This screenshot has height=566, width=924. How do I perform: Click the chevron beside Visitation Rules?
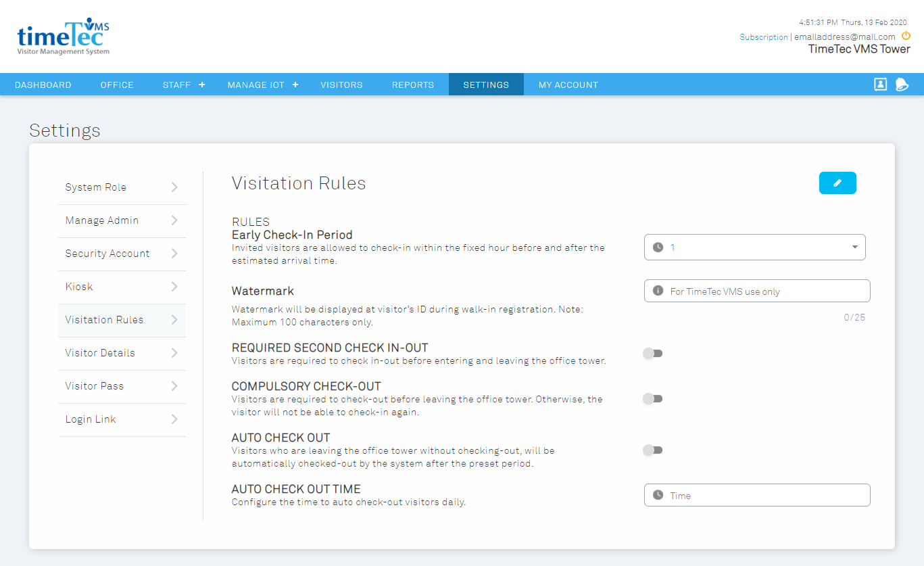click(x=174, y=320)
